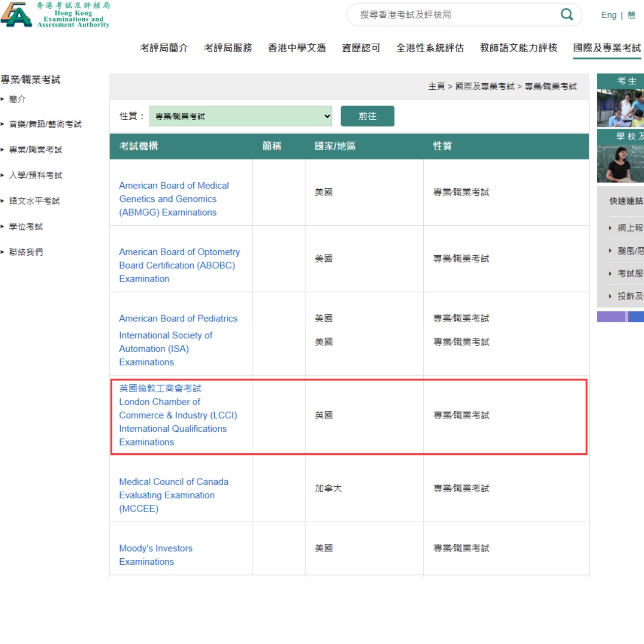Open 香港中學文憑 menu
Screen dimensions: 644x644
click(x=297, y=48)
